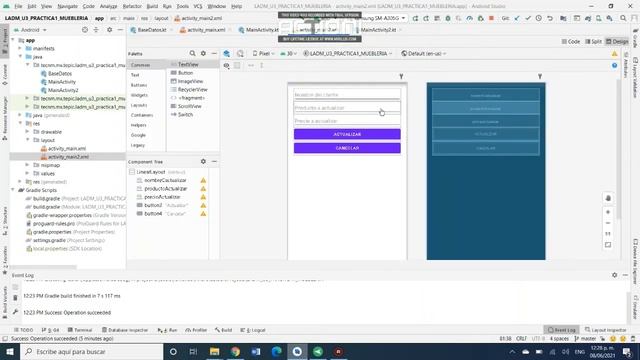Open Component Tree settings gear
Viewport: 640px width, 360px height.
pos(203,162)
